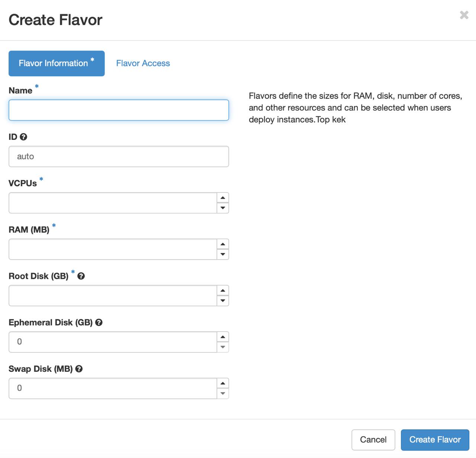Click into the ID field showing auto

(119, 157)
